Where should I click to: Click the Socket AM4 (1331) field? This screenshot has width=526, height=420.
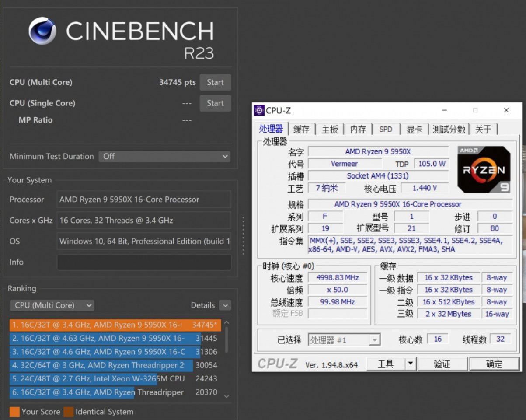coord(378,176)
